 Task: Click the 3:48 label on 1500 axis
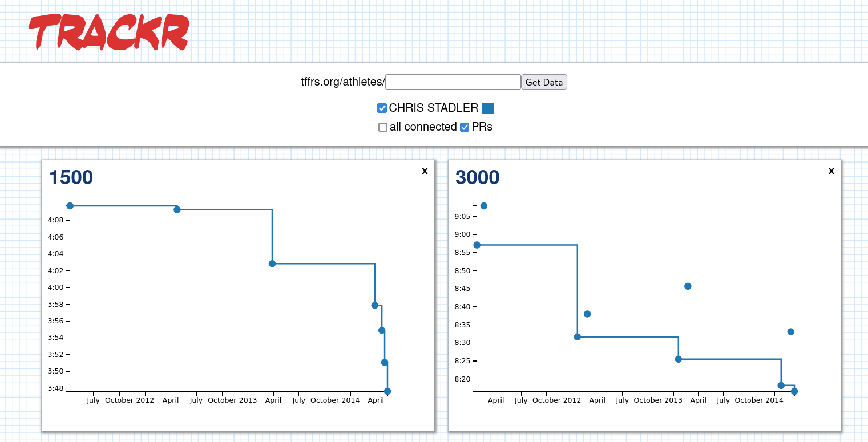pyautogui.click(x=55, y=389)
